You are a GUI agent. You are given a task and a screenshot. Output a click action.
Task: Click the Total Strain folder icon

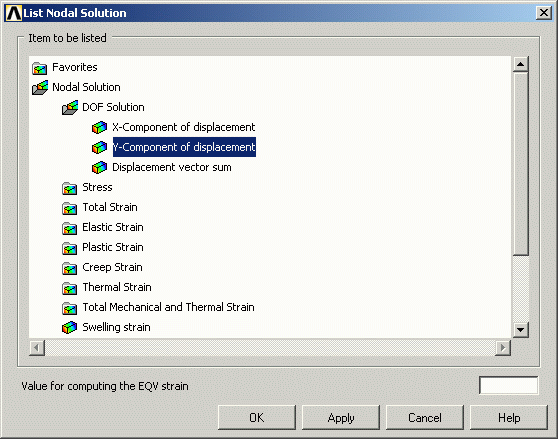click(69, 208)
